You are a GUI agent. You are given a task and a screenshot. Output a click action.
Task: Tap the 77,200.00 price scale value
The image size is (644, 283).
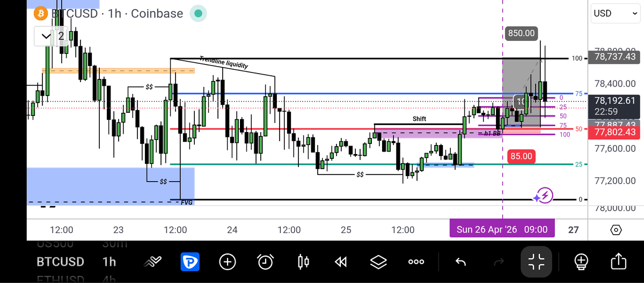point(616,180)
